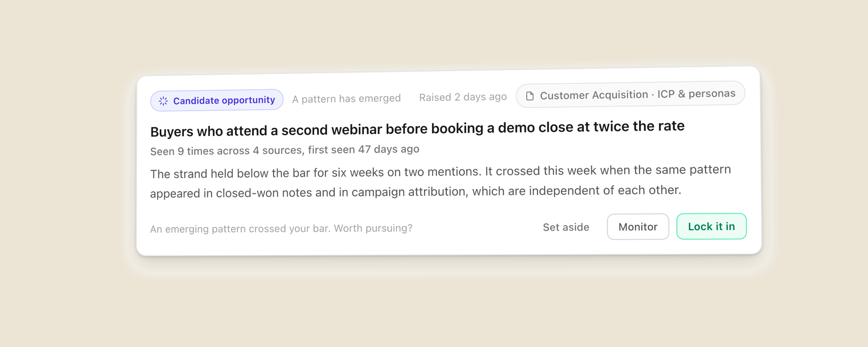868x347 pixels.
Task: Click the 'Seen 9 times across 4 sources' line
Action: (226, 151)
